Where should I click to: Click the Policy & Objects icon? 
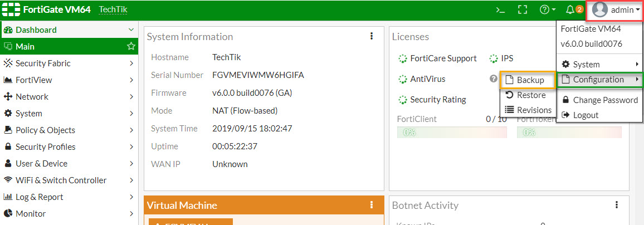[x=7, y=130]
